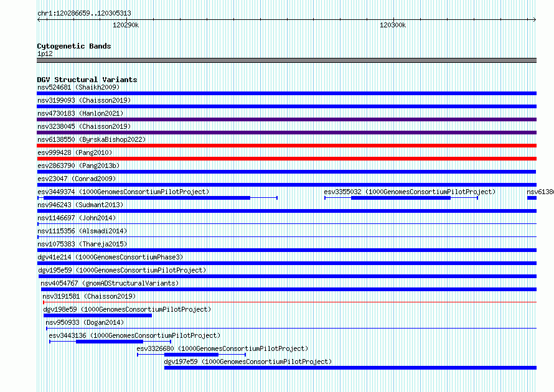Click the DGV Structural Variants track title

click(87, 80)
